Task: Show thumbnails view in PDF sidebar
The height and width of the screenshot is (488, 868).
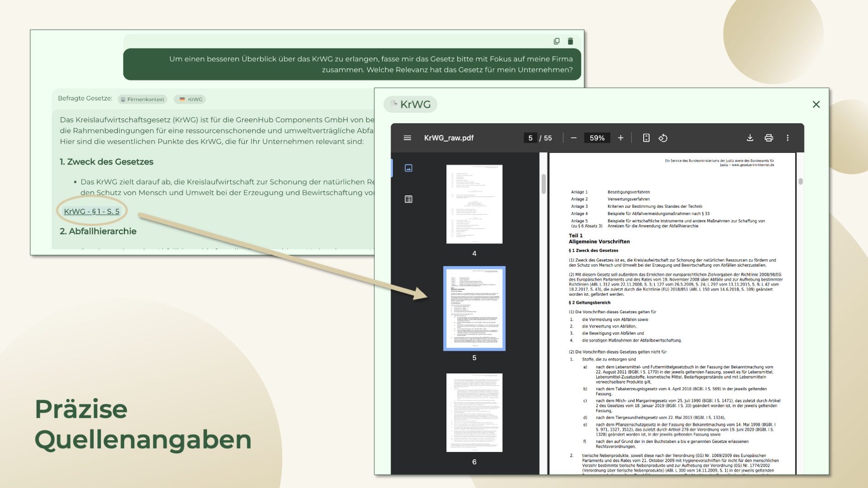Action: 408,168
